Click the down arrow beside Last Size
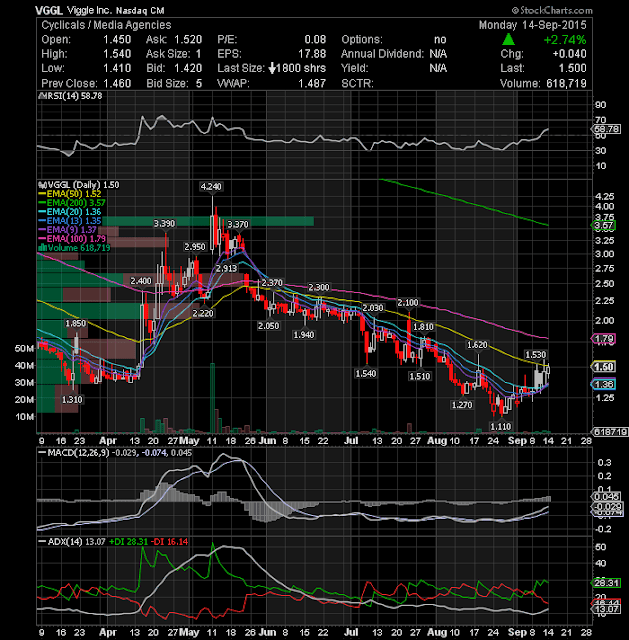 [272, 68]
